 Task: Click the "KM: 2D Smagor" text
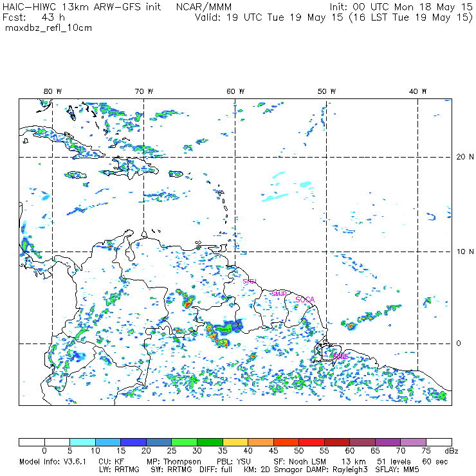pos(273,470)
